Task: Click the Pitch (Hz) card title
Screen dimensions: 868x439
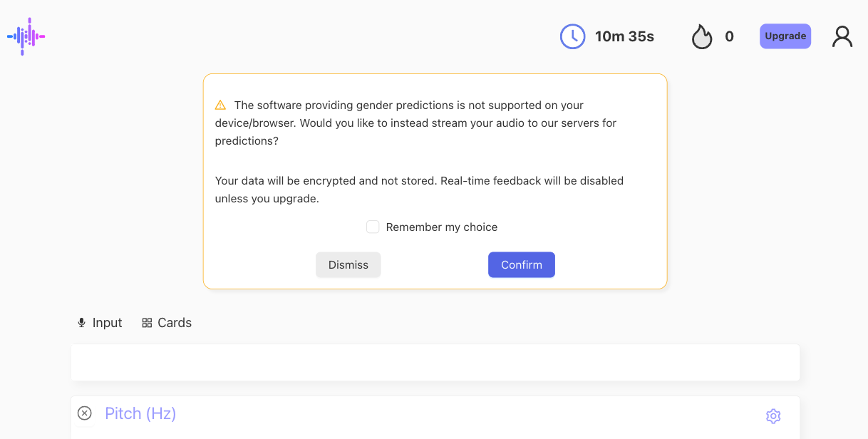Action: pos(140,413)
